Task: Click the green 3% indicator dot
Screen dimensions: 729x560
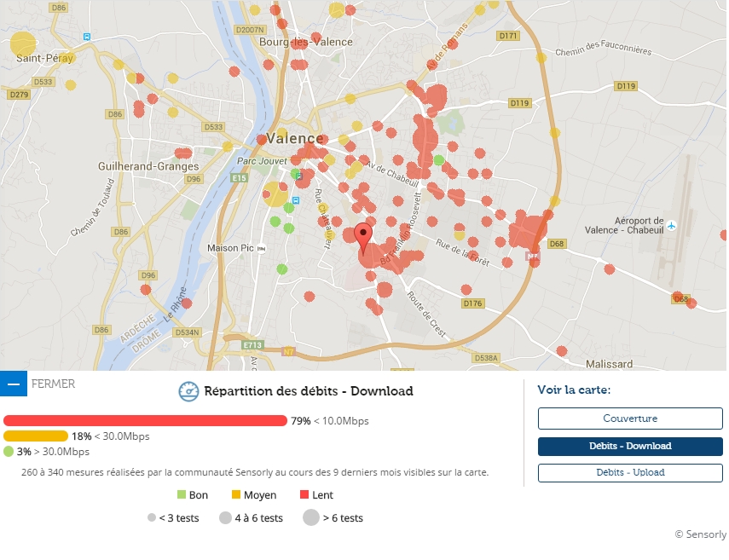Action: [x=9, y=451]
